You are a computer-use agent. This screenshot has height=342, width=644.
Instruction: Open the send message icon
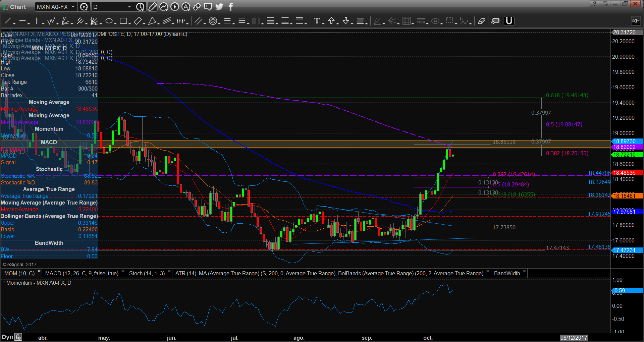click(495, 21)
